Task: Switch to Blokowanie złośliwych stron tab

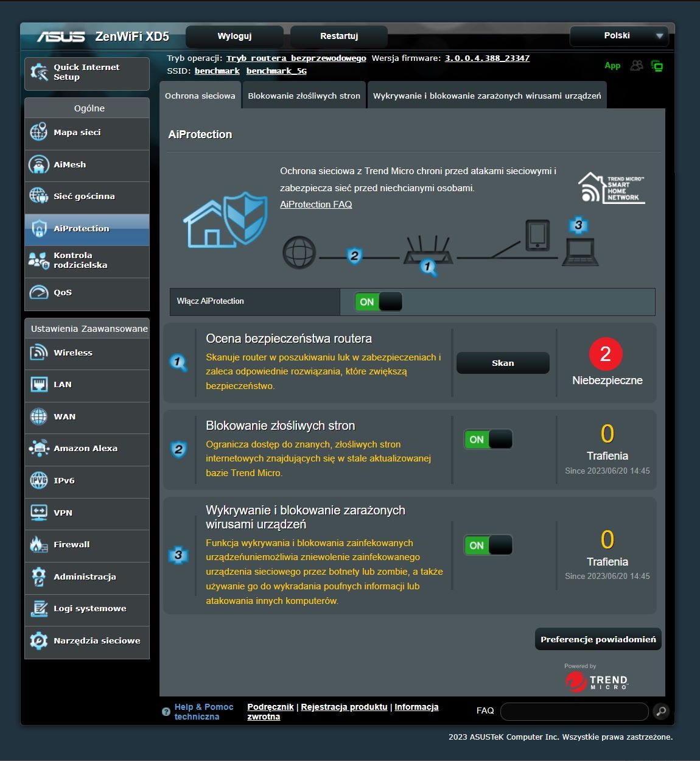Action: click(304, 96)
